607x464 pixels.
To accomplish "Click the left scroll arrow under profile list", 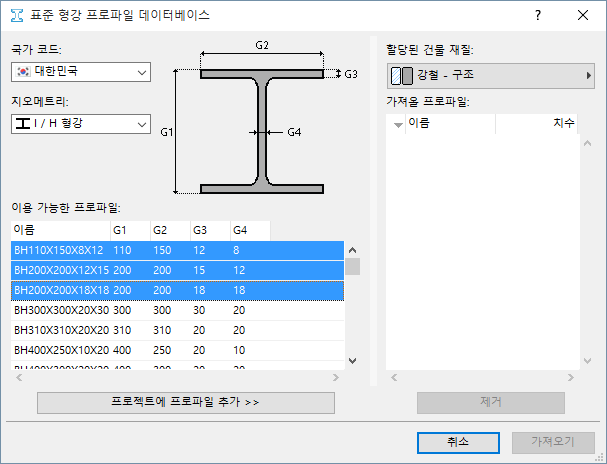I will 19,377.
